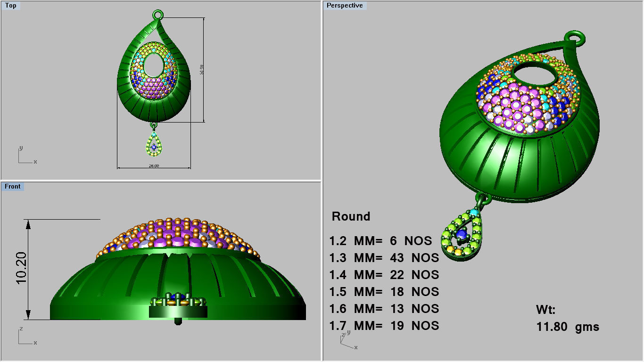Select the Front viewport title label

click(13, 187)
